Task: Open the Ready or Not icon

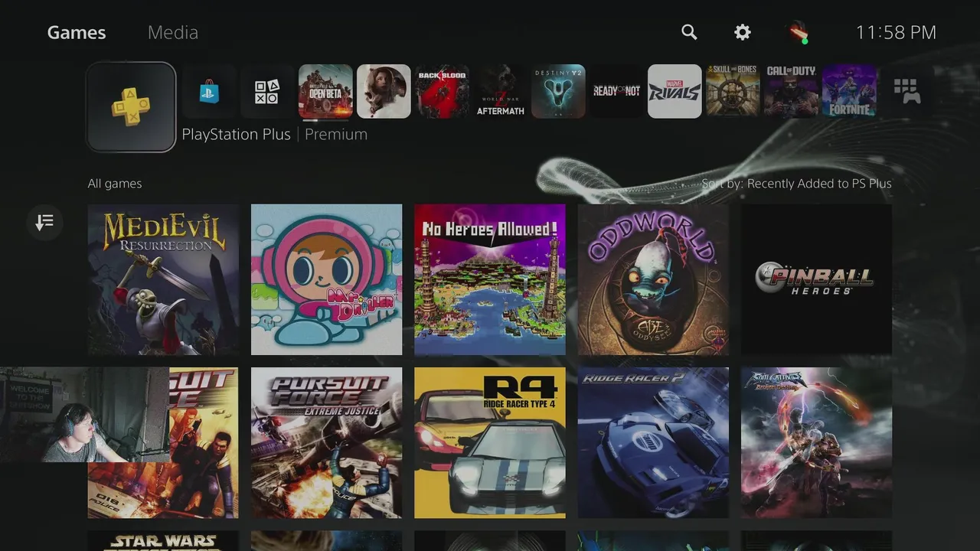Action: click(x=616, y=92)
